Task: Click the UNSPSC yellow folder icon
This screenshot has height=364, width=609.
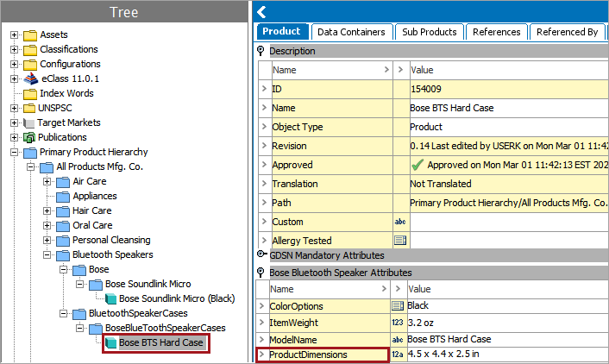Action: tap(29, 108)
